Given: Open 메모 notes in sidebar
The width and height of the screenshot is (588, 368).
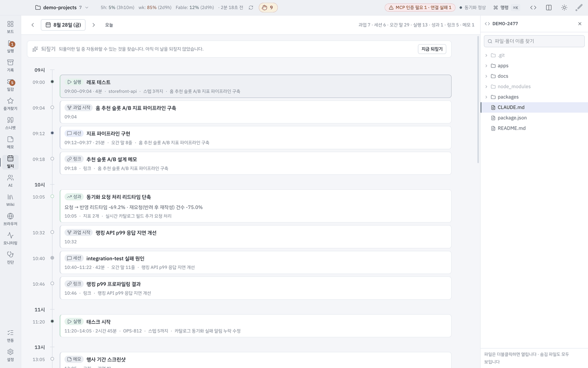Looking at the screenshot, I should click(x=10, y=142).
